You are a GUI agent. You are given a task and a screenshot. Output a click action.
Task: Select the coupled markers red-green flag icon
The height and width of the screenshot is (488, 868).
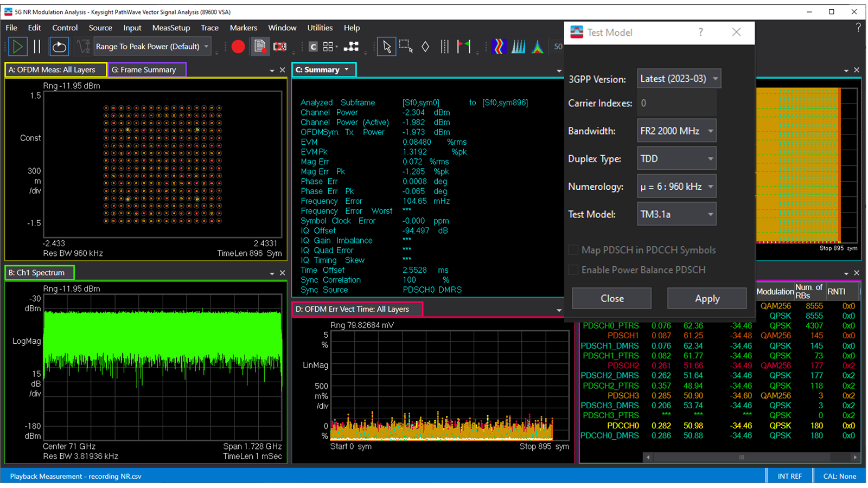click(x=464, y=47)
